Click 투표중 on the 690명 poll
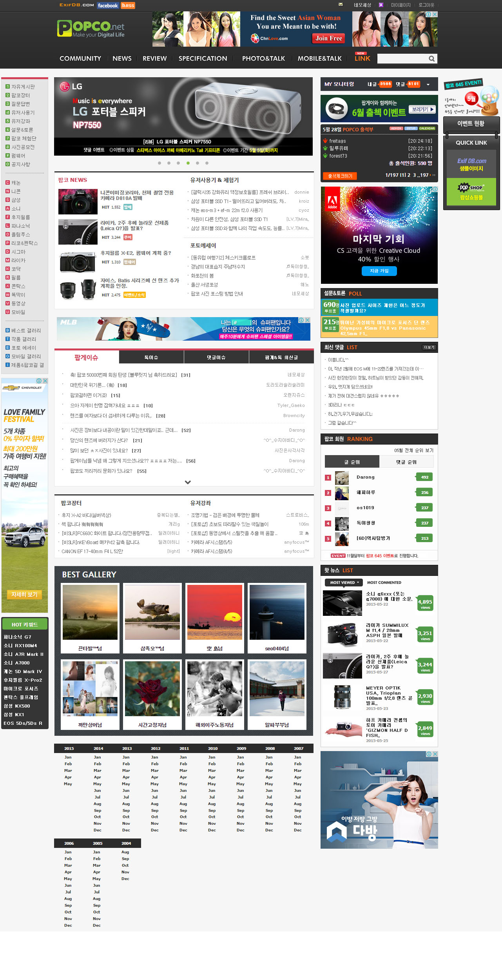Viewport: 502px width, 980px height. pyautogui.click(x=330, y=311)
